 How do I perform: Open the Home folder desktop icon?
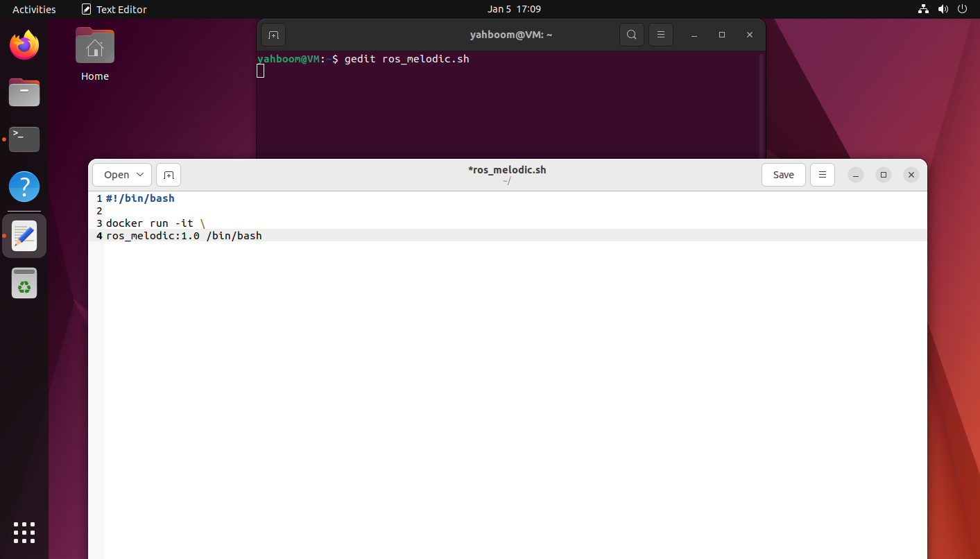pos(95,54)
